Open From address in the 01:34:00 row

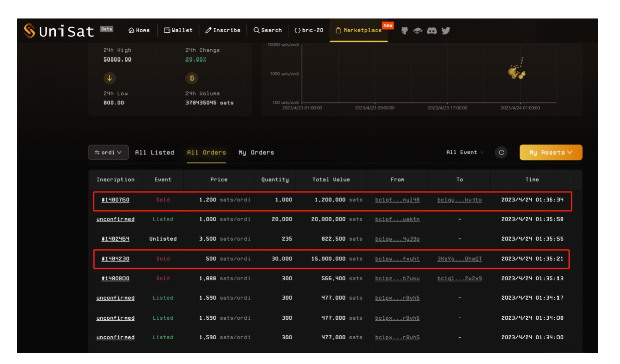coord(397,337)
